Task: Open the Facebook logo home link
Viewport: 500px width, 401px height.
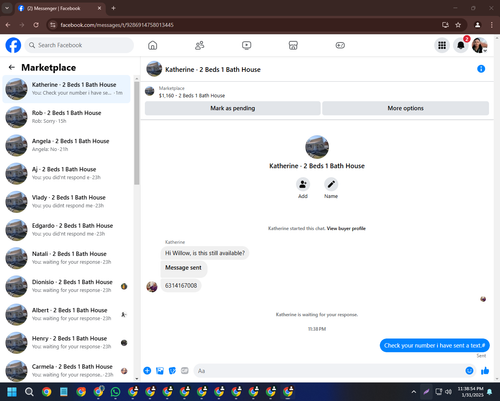Action: (x=13, y=45)
